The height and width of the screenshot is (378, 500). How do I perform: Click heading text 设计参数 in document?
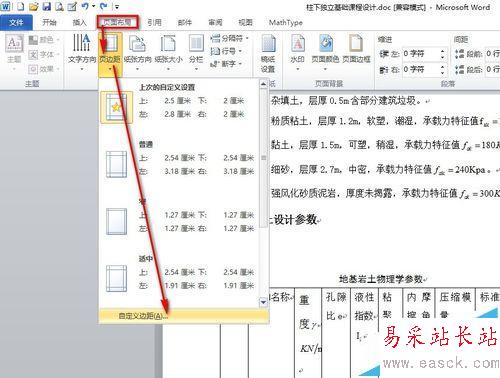[x=295, y=220]
